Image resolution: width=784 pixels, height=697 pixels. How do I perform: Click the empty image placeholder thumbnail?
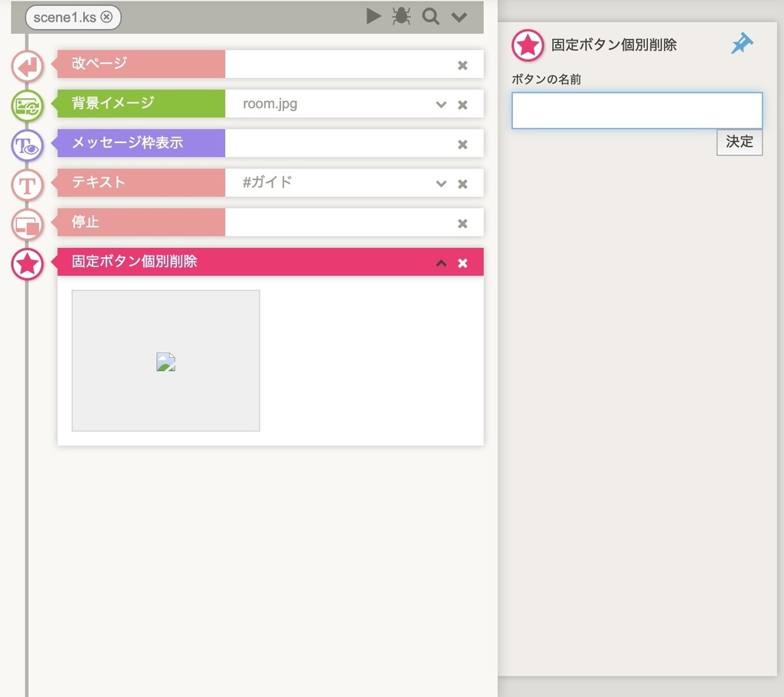[x=165, y=360]
